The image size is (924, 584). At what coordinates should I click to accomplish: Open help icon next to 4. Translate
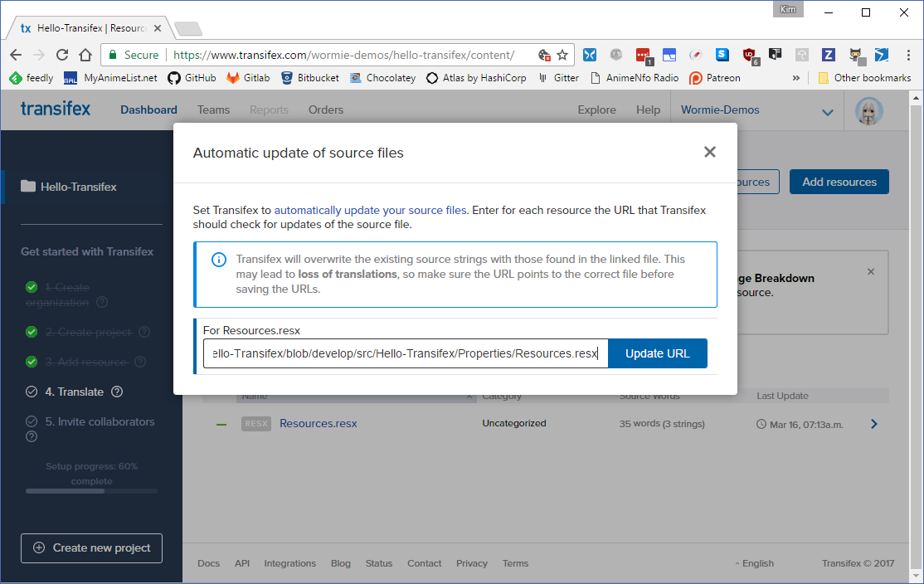point(117,392)
